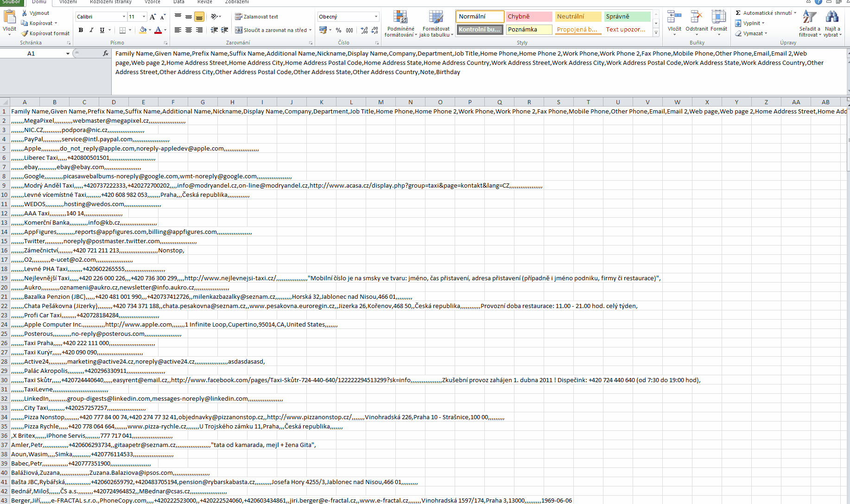The image size is (850, 504).
Task: Switch to the Zobrazení tab
Action: pyautogui.click(x=237, y=2)
